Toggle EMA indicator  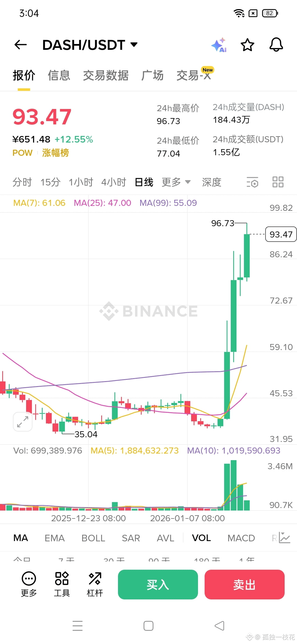point(54,538)
